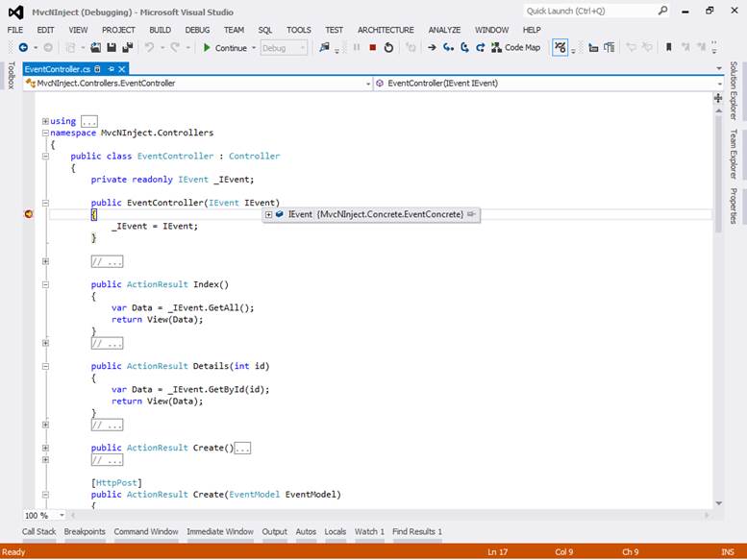Click the editor scroll down arrow
Viewport: 747px width, 560px height.
pyautogui.click(x=719, y=503)
